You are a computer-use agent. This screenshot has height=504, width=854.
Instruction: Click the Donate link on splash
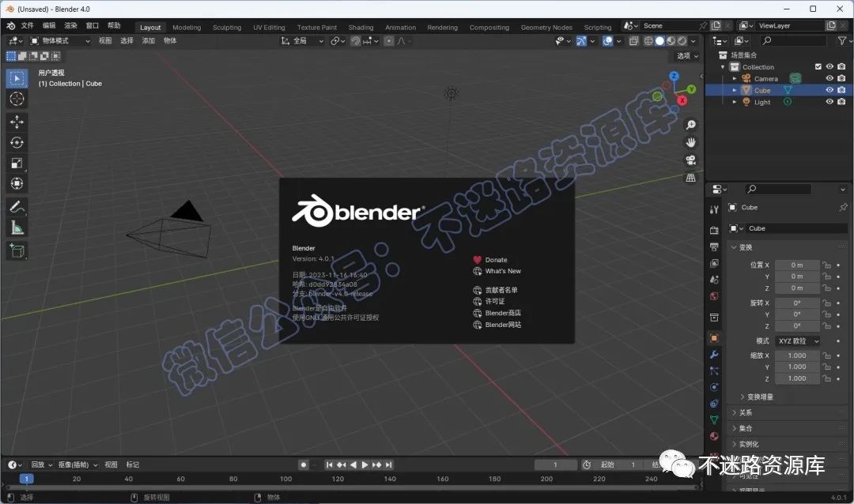(490, 260)
